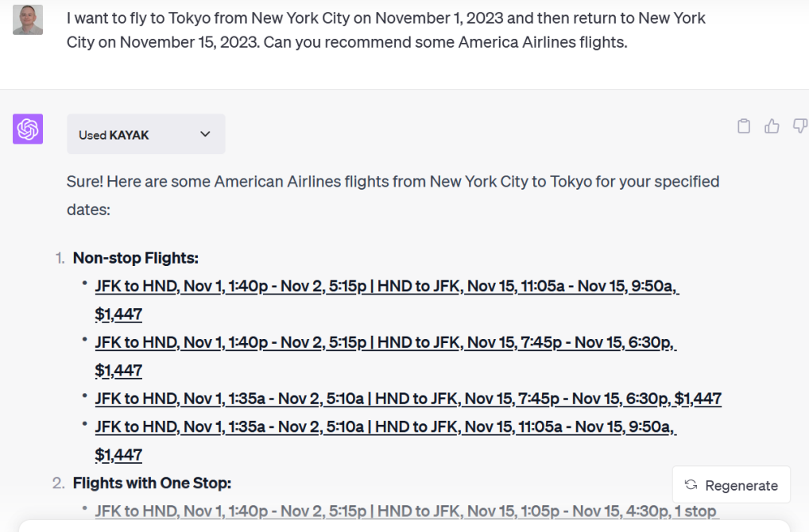Click the $1,447 price on the first flight
Screen dimensions: 809x532
[x=118, y=314]
